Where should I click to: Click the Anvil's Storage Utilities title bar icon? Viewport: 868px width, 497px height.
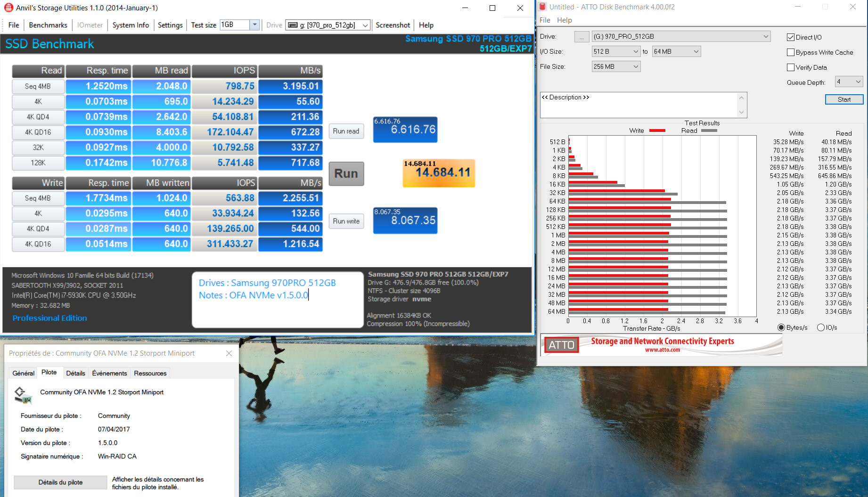8,8
